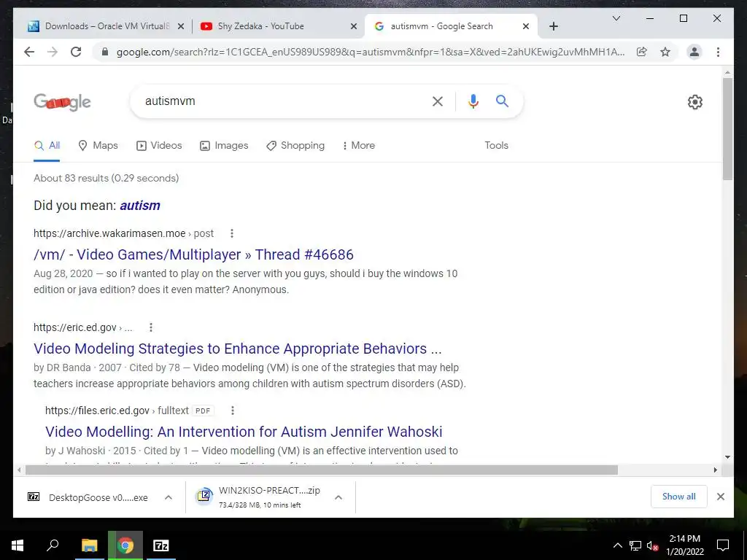Close the Downloads VirtualBox tab

(181, 26)
